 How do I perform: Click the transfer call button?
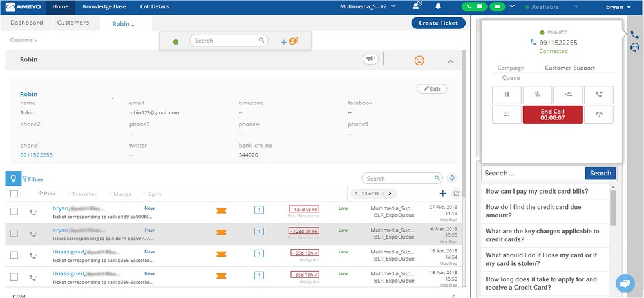(x=599, y=95)
